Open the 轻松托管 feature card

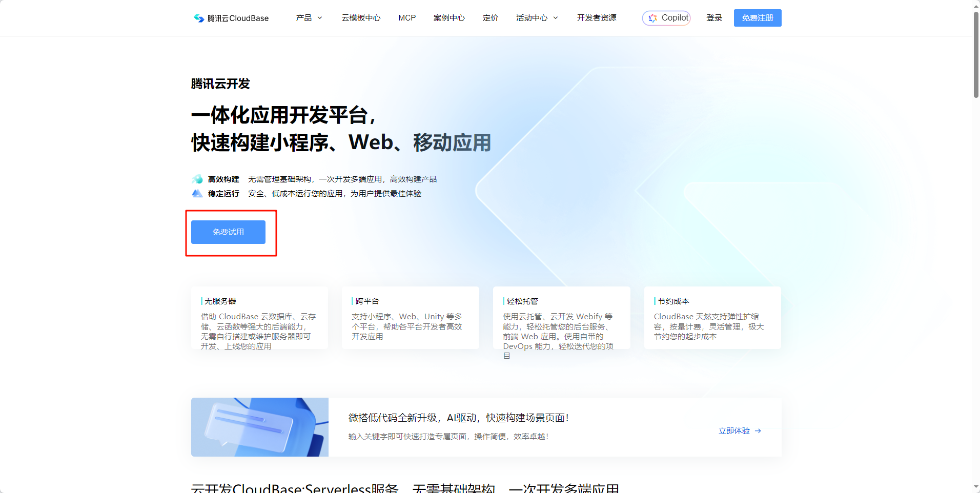pyautogui.click(x=562, y=318)
